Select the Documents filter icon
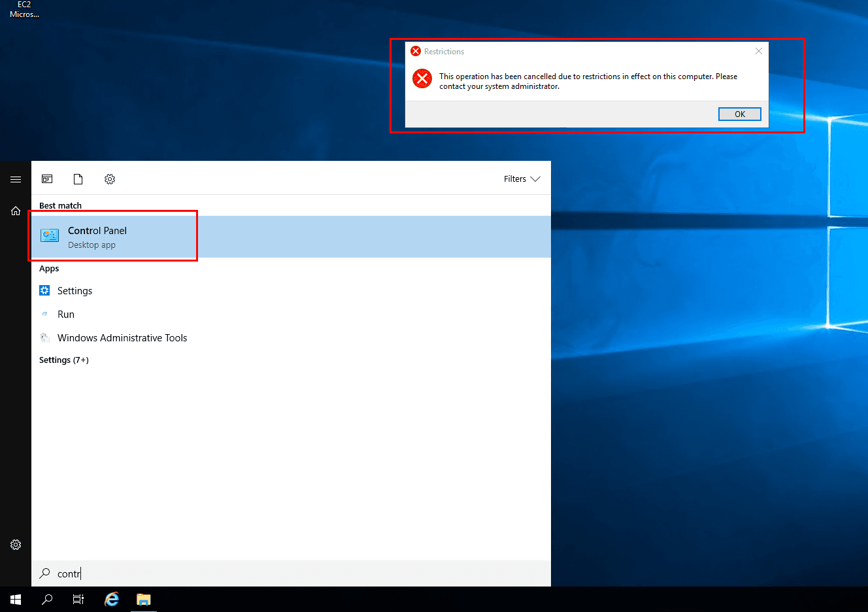Screen dimensions: 868x612 tap(78, 179)
